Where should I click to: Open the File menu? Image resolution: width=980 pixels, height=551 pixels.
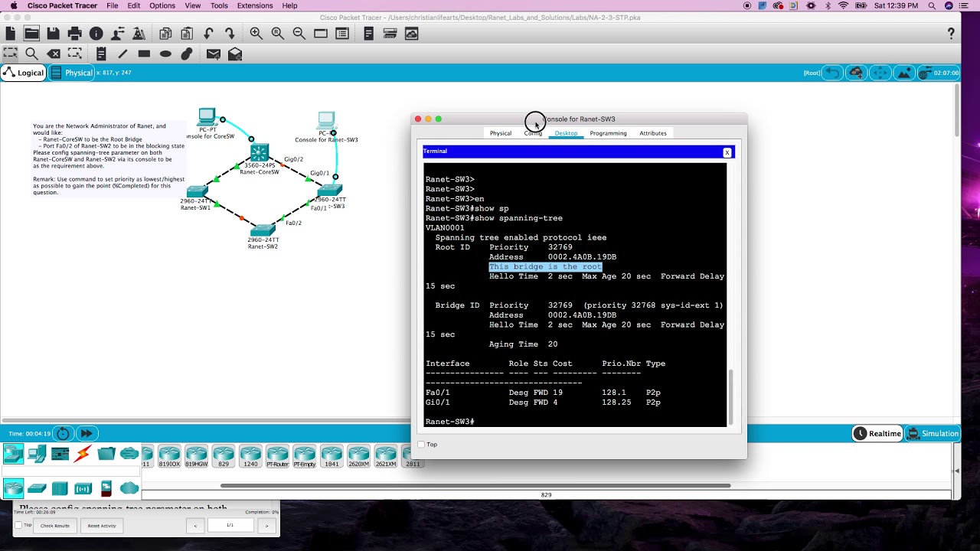tap(113, 5)
